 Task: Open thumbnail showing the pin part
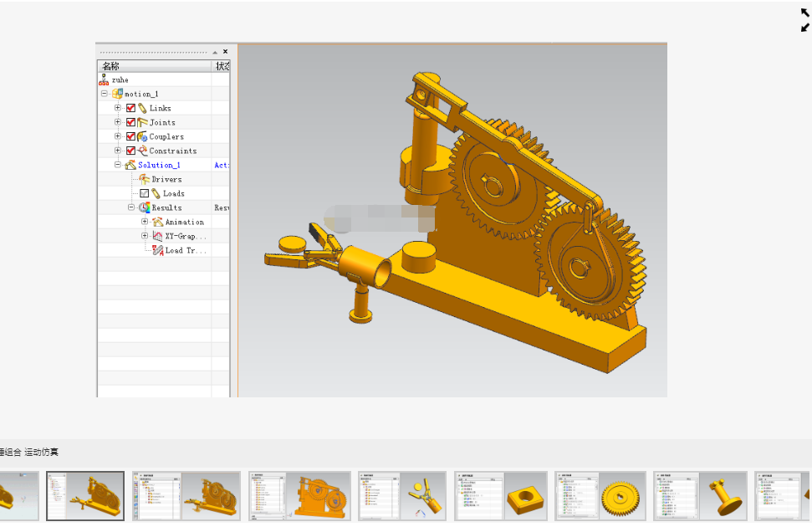point(700,495)
